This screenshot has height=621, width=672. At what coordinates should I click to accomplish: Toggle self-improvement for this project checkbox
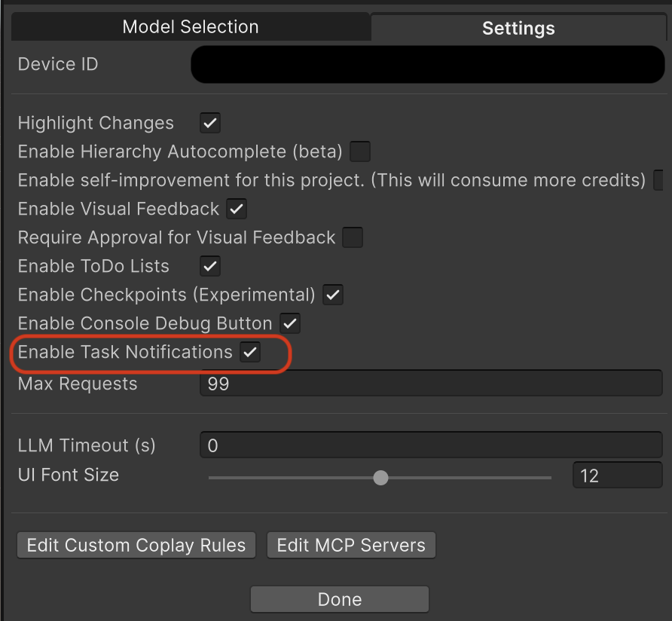coord(658,180)
